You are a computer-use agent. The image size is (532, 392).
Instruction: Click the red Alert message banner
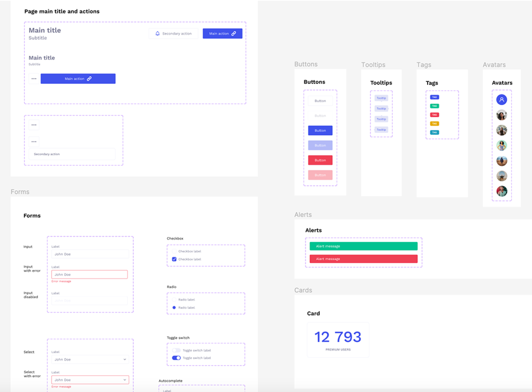click(x=363, y=259)
